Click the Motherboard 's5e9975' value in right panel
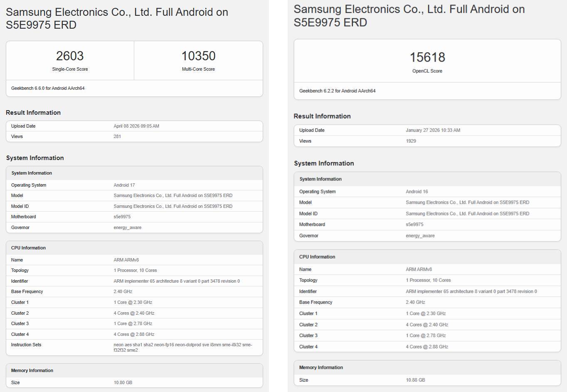Screen dimensions: 567x392 (x=414, y=224)
